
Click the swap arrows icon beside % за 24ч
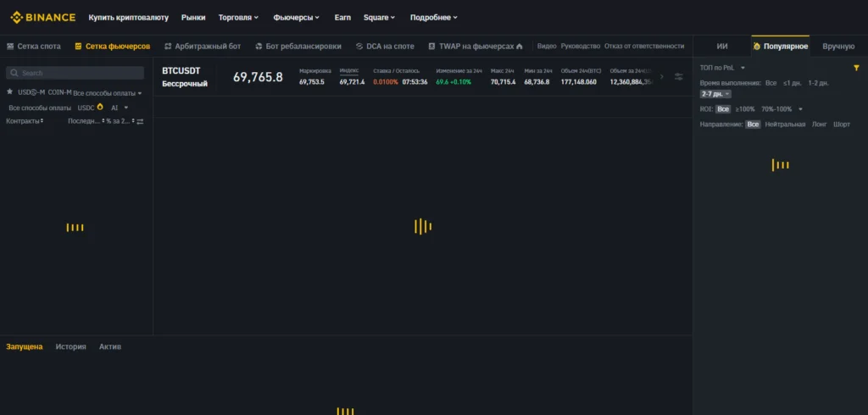coord(140,122)
